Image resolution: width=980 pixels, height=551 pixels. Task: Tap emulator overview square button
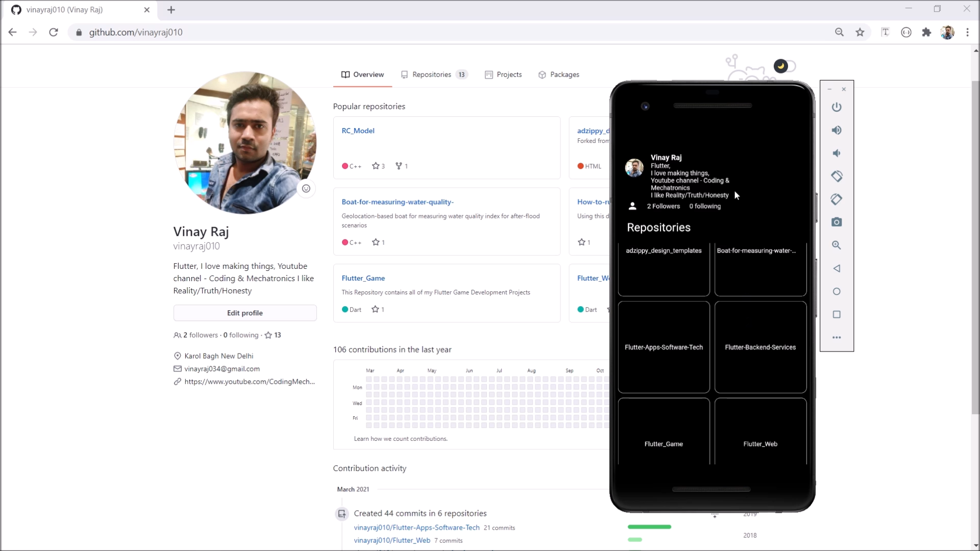click(837, 314)
